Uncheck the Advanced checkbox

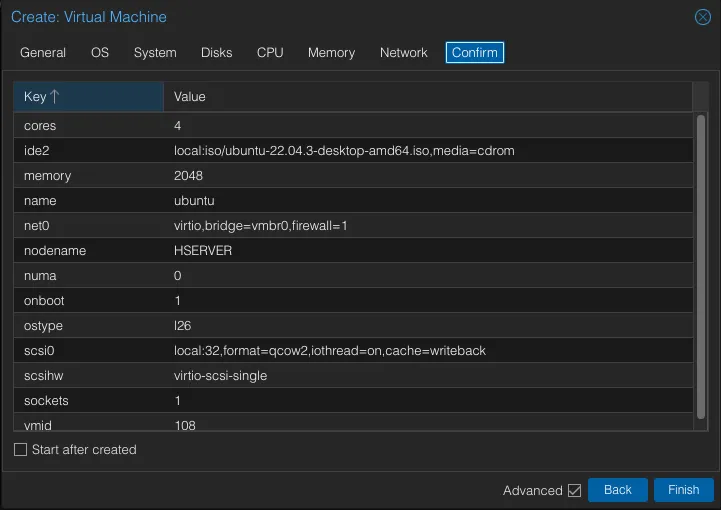pos(574,490)
